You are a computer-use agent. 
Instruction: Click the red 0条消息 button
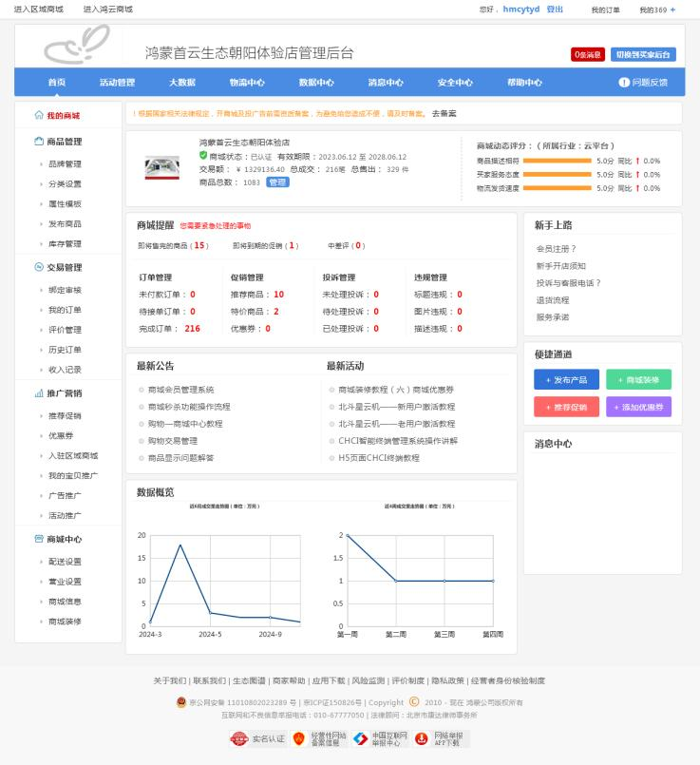pyautogui.click(x=588, y=54)
